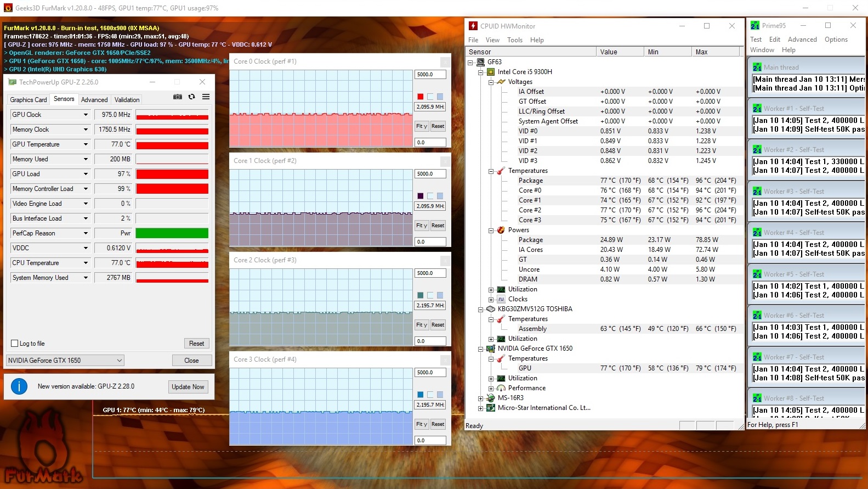Click the teal color swatch on Core 2 Clock

pyautogui.click(x=421, y=295)
